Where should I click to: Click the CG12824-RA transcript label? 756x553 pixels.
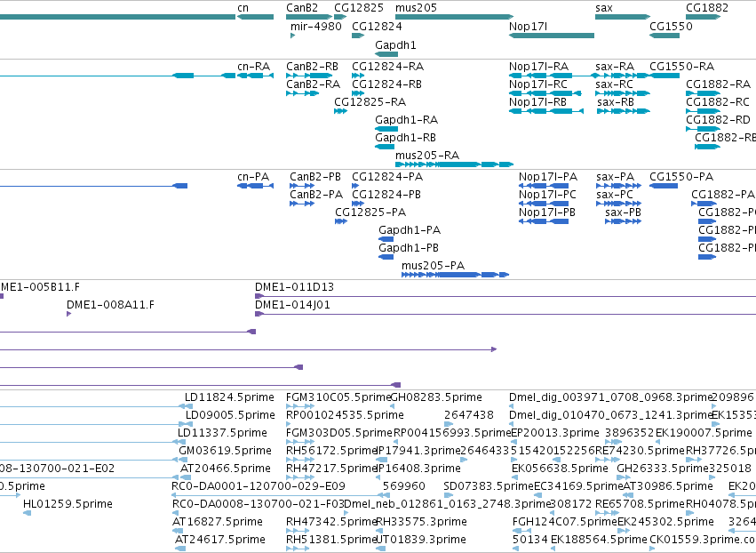pyautogui.click(x=387, y=66)
